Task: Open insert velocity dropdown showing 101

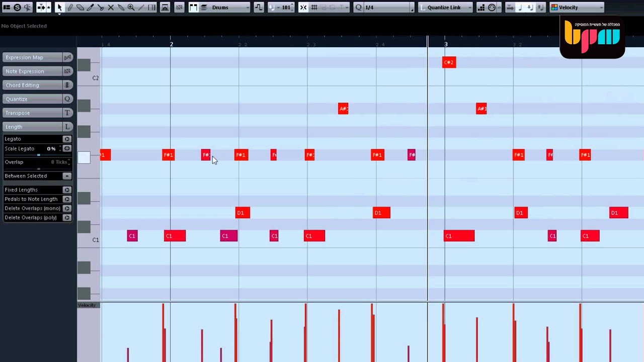Action: click(277, 8)
